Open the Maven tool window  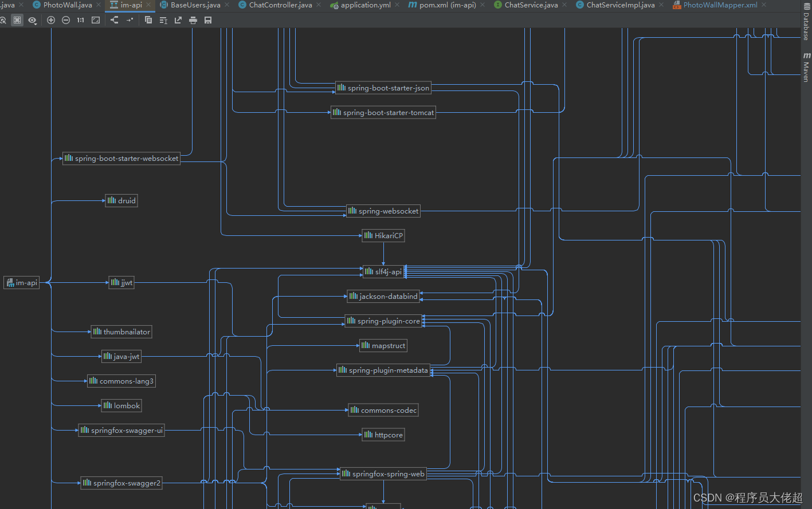coord(806,67)
